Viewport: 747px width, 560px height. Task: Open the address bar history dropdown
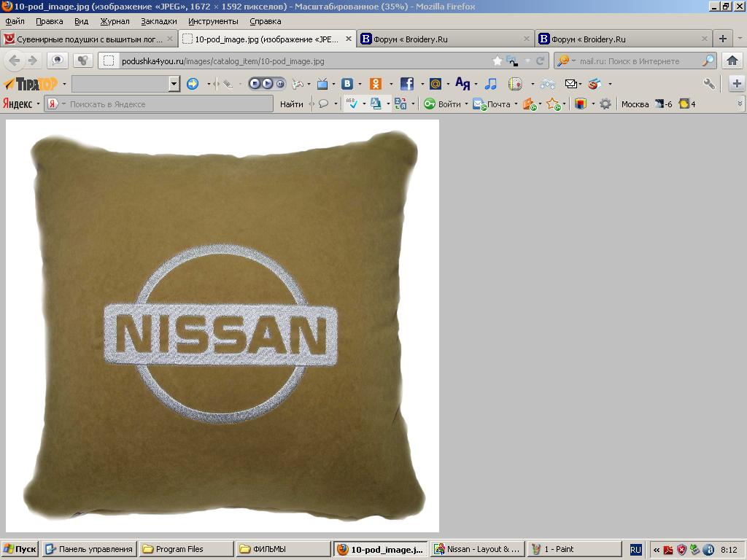coord(527,61)
